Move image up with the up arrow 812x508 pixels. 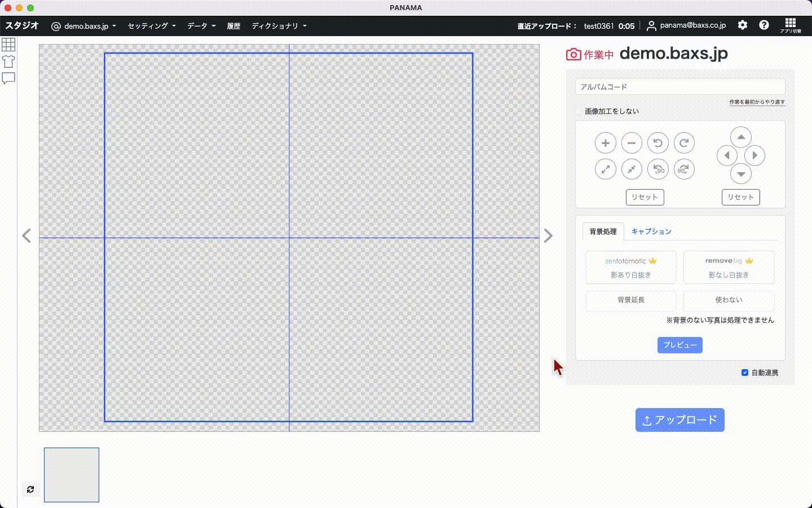pyautogui.click(x=740, y=137)
